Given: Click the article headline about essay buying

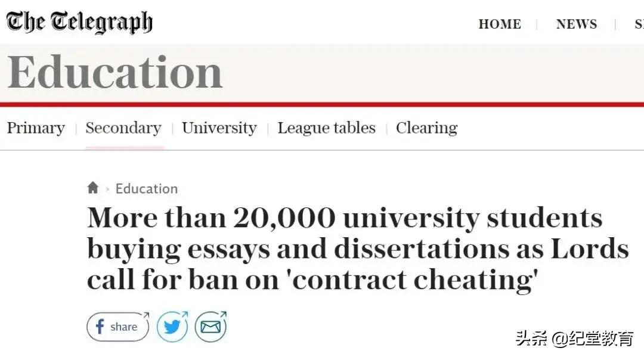Looking at the screenshot, I should [358, 249].
